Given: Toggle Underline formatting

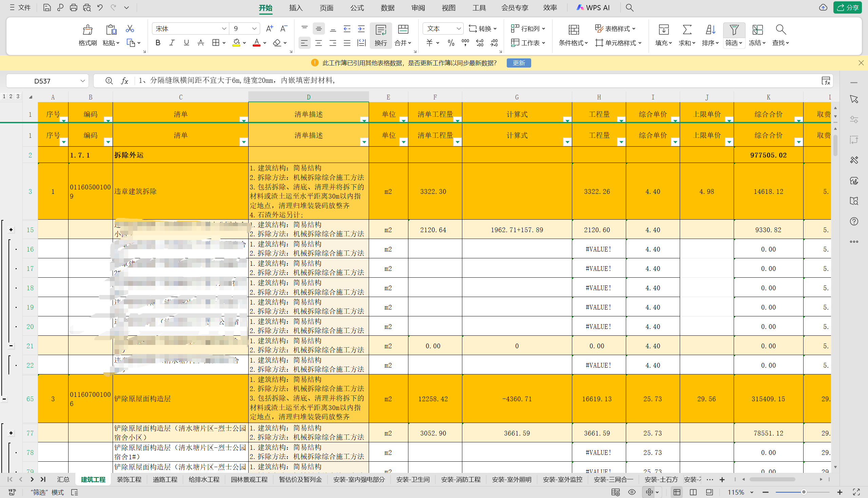Looking at the screenshot, I should 186,43.
